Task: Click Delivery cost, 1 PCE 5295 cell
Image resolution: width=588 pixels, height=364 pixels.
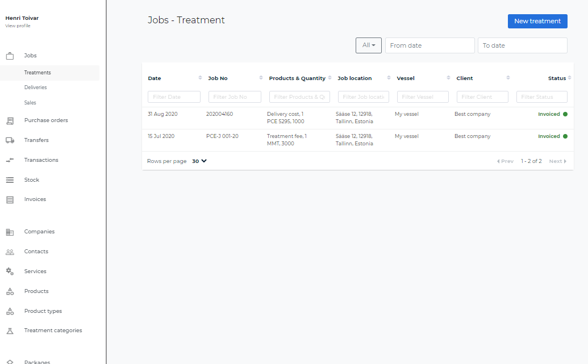Action: [x=285, y=118]
